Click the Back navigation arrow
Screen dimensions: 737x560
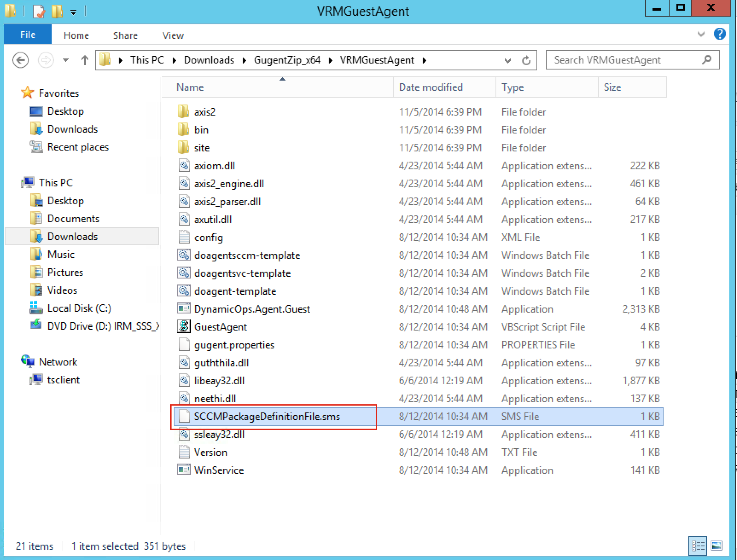pos(20,60)
